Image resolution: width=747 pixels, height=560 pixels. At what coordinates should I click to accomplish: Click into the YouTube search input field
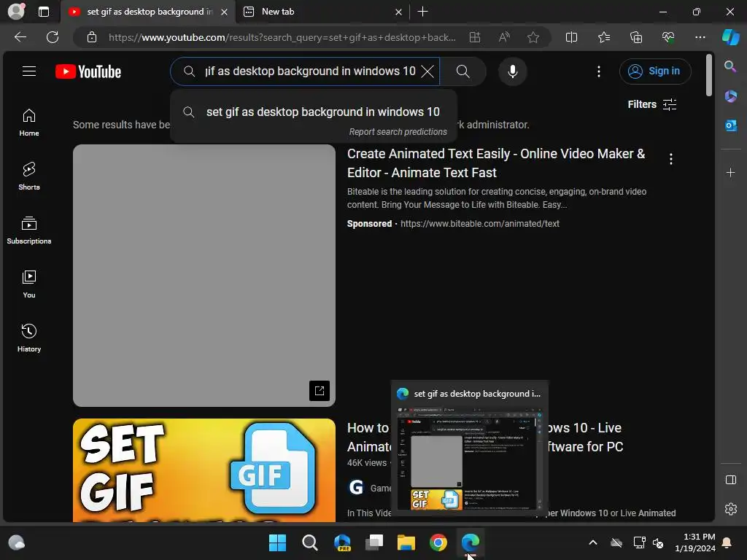(311, 71)
